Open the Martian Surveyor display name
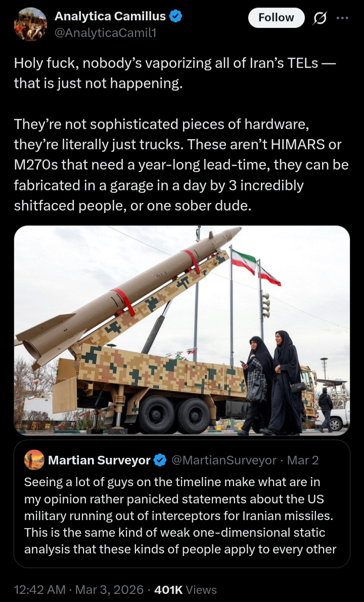Image resolution: width=364 pixels, height=602 pixels. 99,460
